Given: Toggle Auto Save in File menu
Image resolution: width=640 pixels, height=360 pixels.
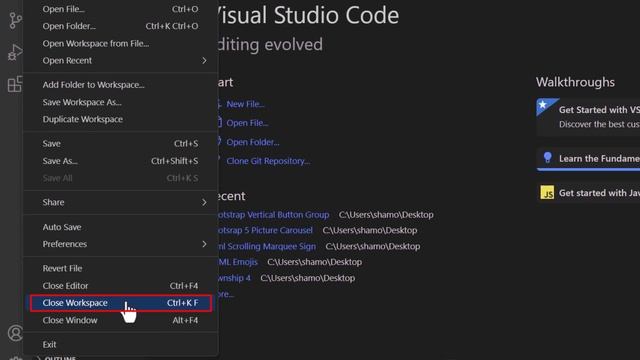Looking at the screenshot, I should point(120,227).
